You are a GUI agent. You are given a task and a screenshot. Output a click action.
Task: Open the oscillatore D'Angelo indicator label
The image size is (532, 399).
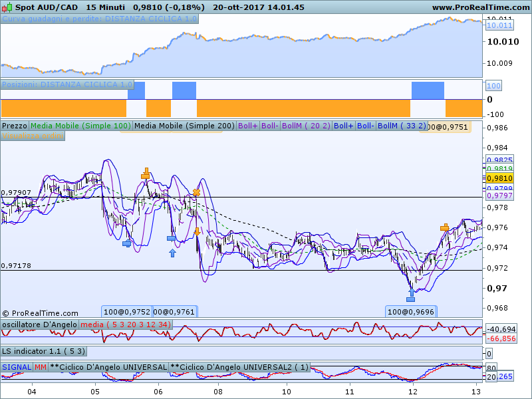39,325
